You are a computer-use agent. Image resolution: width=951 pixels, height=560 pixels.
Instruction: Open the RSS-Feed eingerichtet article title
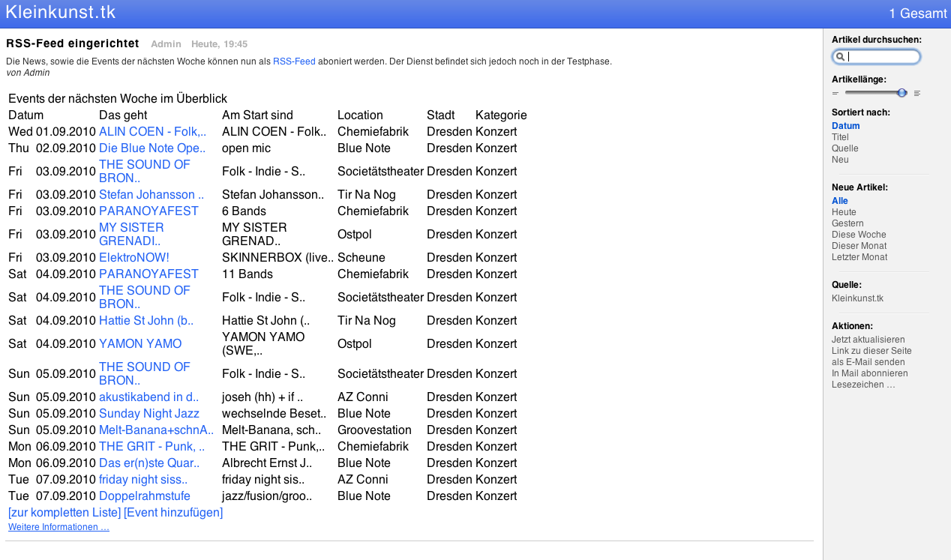(73, 43)
